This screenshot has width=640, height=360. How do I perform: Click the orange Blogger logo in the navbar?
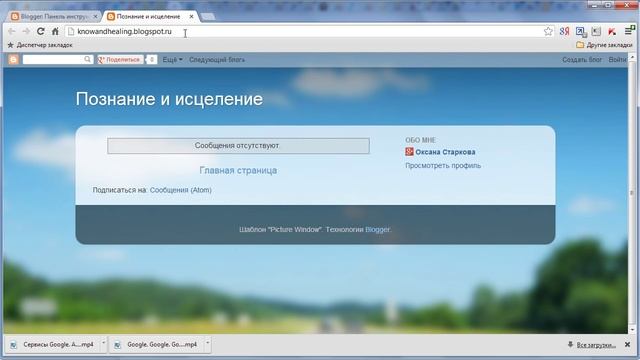(x=13, y=60)
